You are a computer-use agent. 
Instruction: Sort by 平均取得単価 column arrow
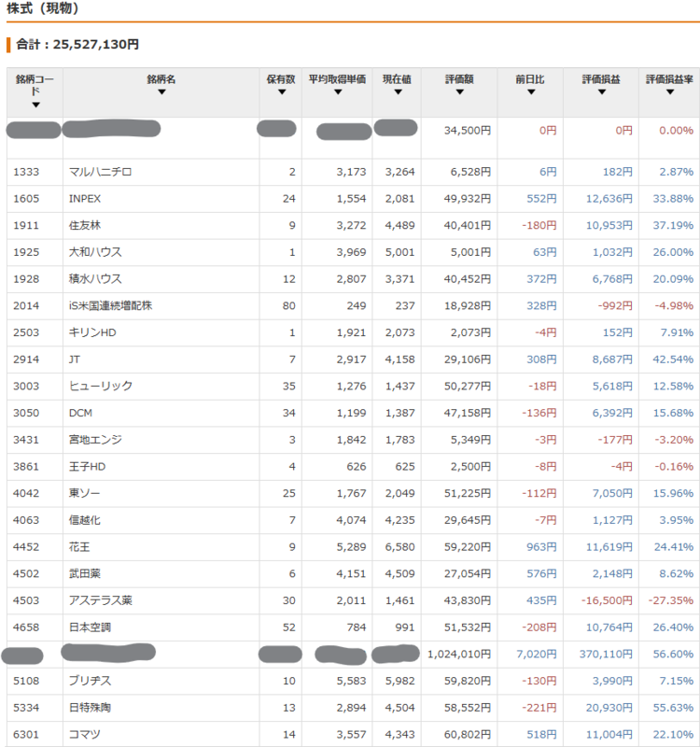pyautogui.click(x=338, y=92)
